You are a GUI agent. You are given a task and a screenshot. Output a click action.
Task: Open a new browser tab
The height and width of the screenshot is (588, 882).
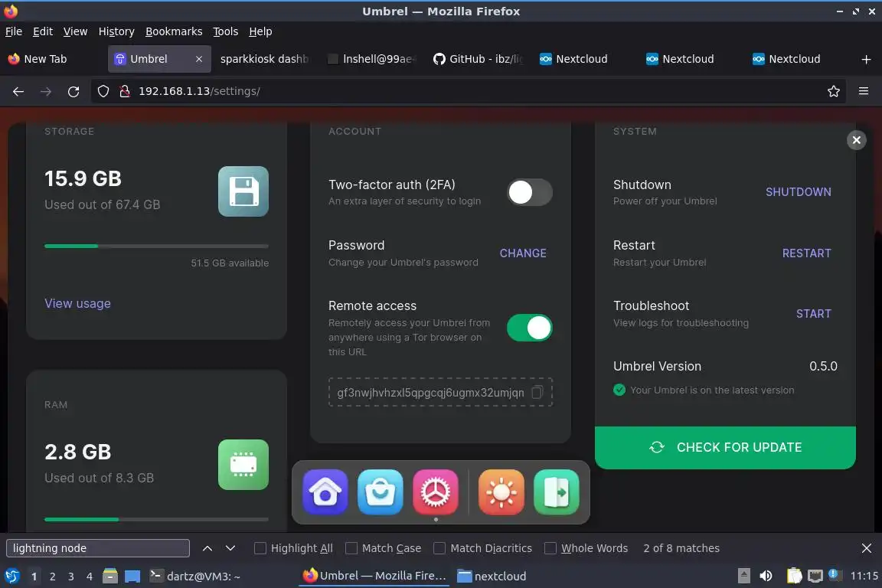[x=866, y=59]
